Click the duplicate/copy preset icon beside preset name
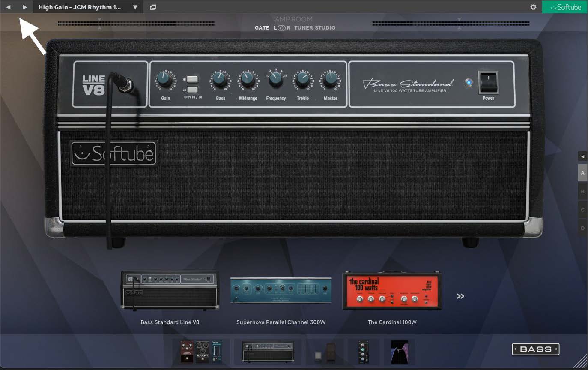The width and height of the screenshot is (588, 370). (153, 7)
